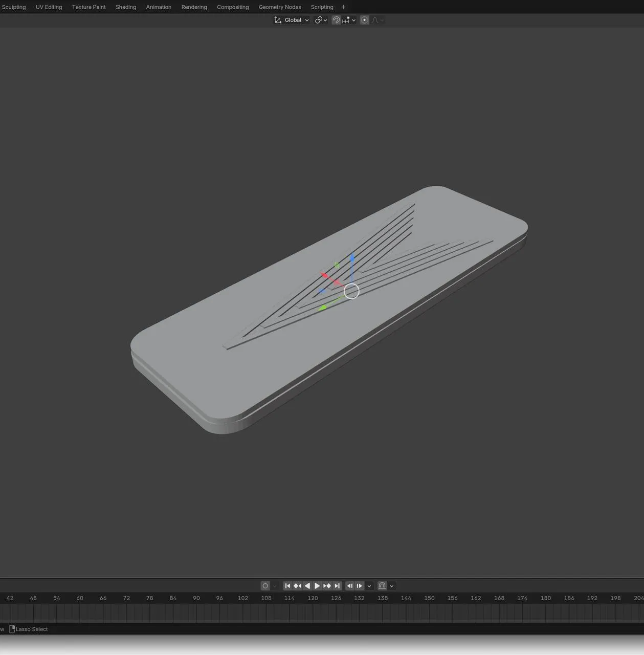
Task: Switch to the UV Editing workspace
Action: (49, 7)
